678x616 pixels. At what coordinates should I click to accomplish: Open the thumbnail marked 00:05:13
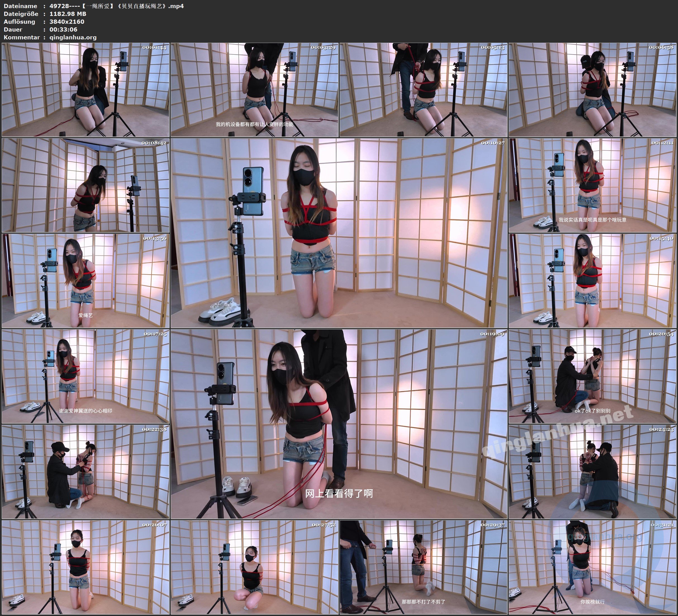point(424,90)
